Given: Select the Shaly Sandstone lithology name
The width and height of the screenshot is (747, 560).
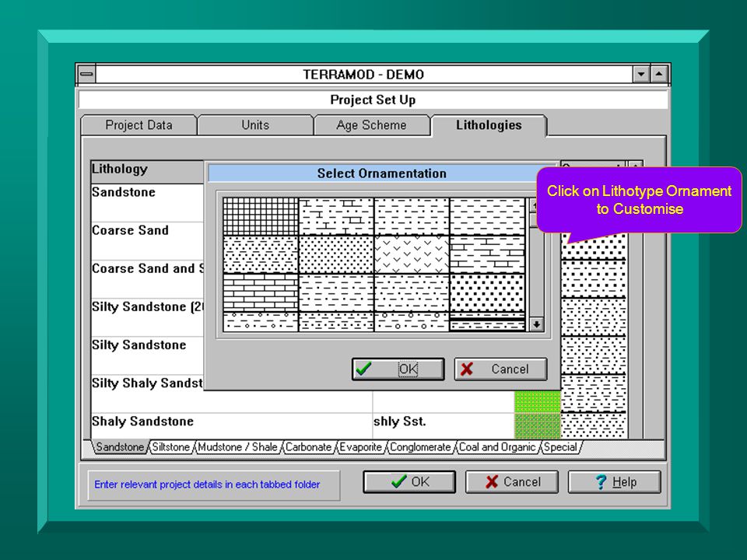Looking at the screenshot, I should click(143, 422).
